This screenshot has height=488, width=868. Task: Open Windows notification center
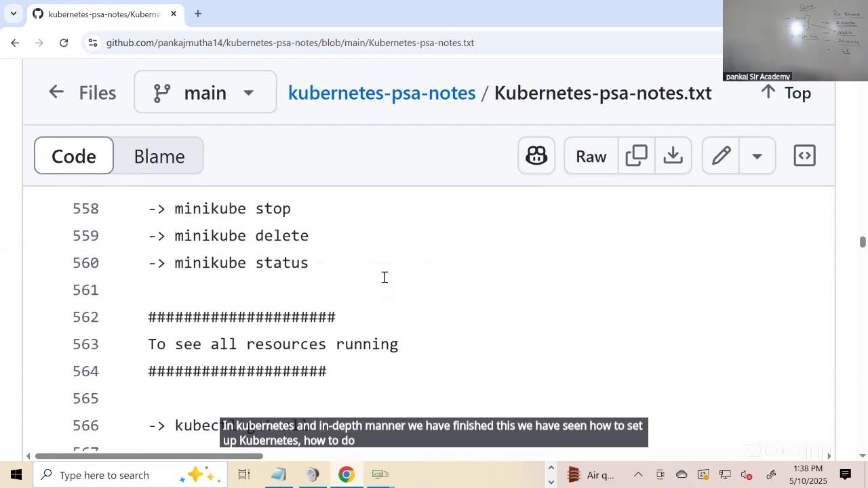click(846, 474)
